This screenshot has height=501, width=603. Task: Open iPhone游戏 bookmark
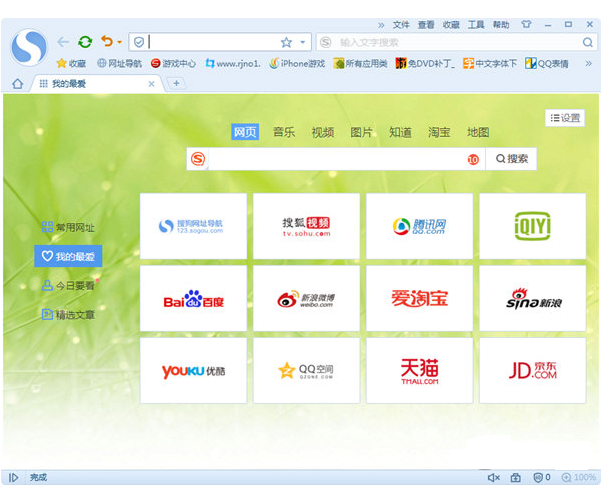[297, 63]
